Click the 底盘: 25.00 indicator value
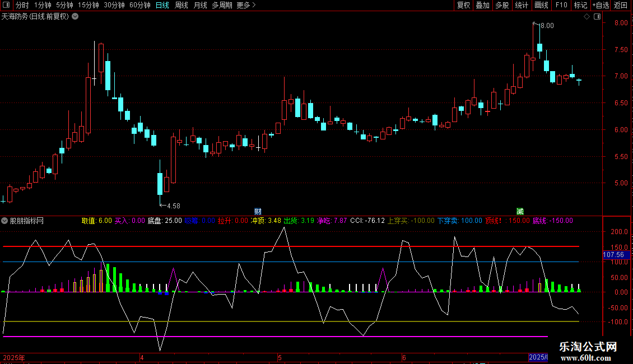633x364 pixels. click(x=165, y=221)
